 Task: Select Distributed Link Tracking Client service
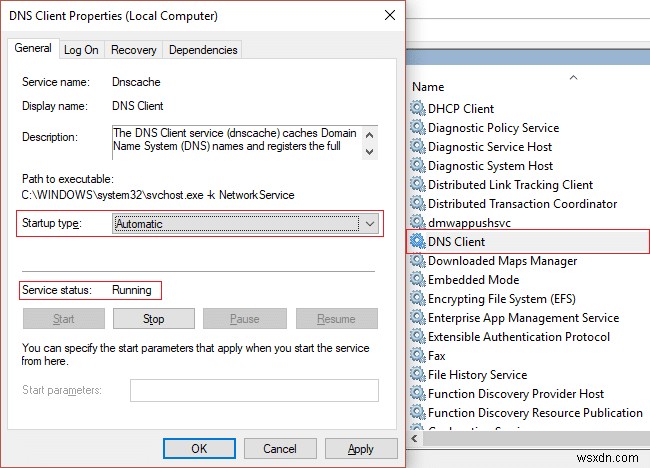pos(510,185)
